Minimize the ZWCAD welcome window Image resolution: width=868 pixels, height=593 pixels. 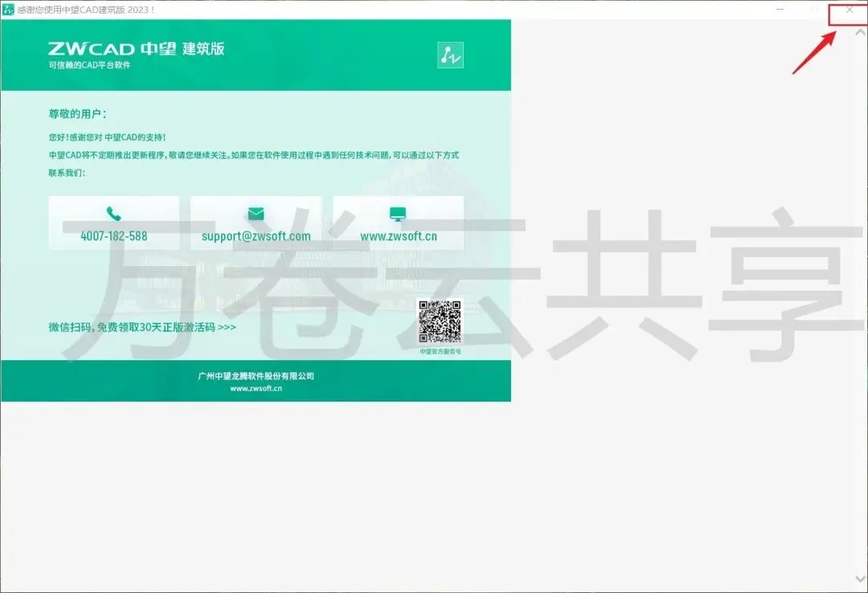point(780,10)
